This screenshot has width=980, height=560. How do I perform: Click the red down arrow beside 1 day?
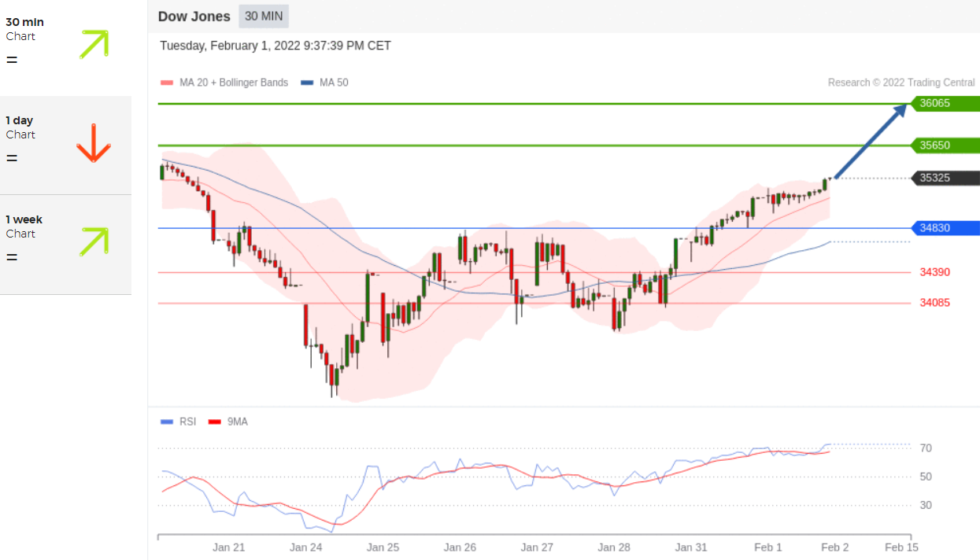(x=93, y=142)
